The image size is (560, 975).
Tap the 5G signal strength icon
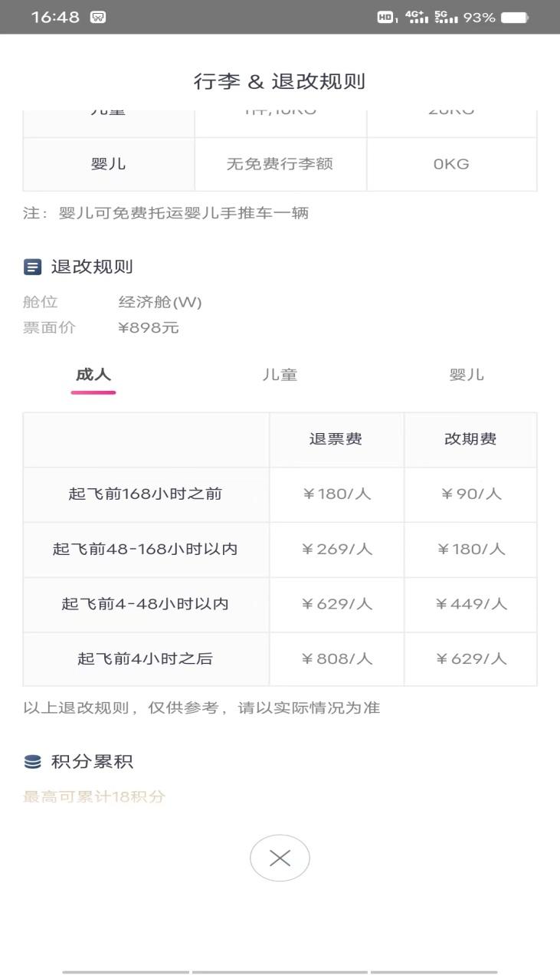(x=446, y=17)
